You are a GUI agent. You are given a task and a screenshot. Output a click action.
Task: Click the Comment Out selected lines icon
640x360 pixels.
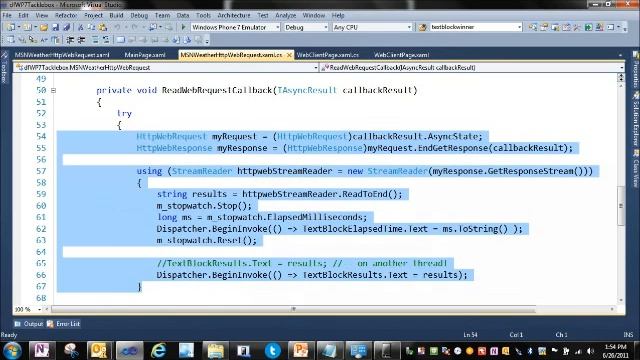click(x=95, y=40)
